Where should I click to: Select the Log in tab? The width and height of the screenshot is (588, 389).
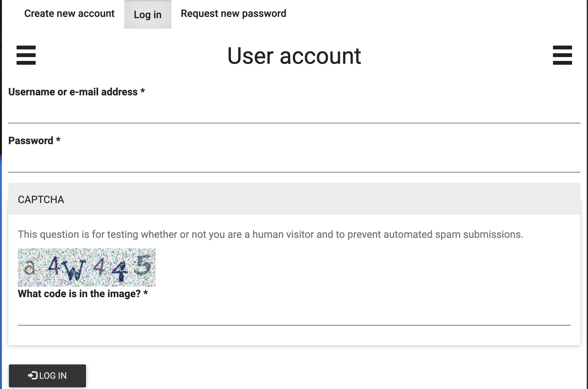click(147, 14)
